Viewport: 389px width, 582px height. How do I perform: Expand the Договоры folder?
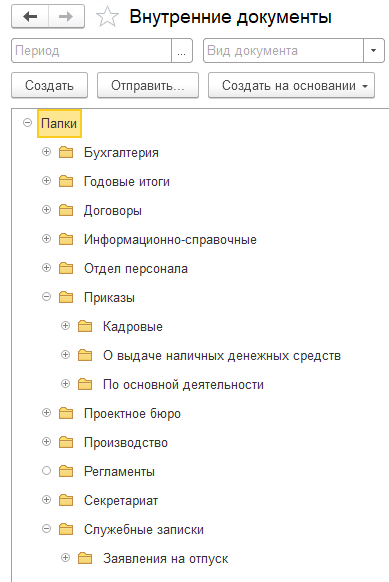click(x=46, y=209)
